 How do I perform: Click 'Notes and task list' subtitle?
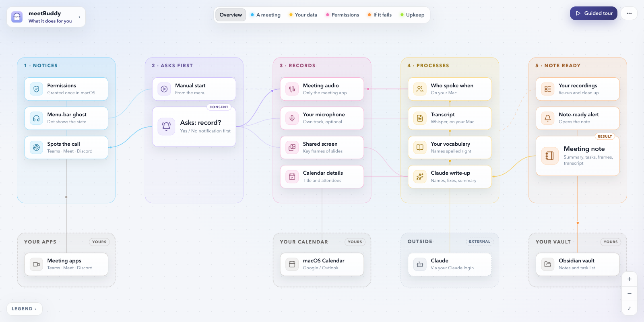(x=577, y=268)
